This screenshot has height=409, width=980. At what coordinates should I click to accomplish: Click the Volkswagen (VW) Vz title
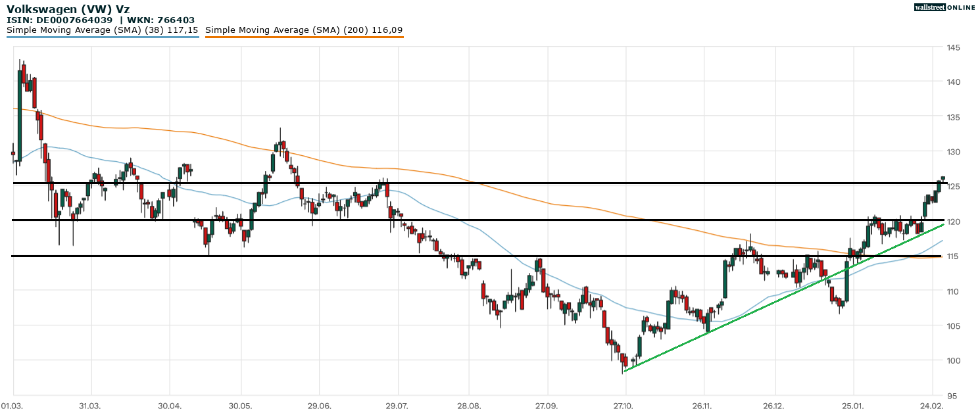pyautogui.click(x=68, y=9)
